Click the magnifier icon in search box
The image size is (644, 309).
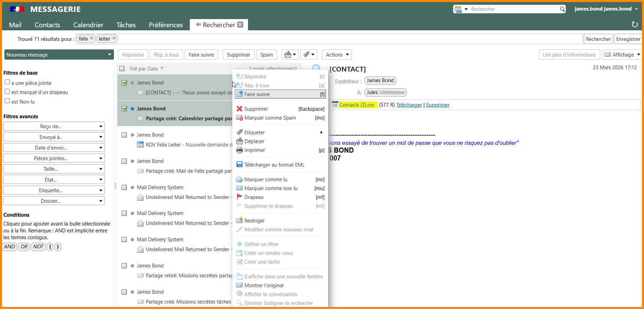[x=562, y=9]
